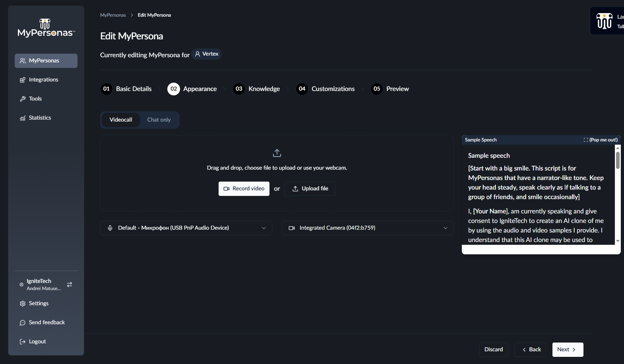Click the upload arrow icon in drop zone

[277, 153]
